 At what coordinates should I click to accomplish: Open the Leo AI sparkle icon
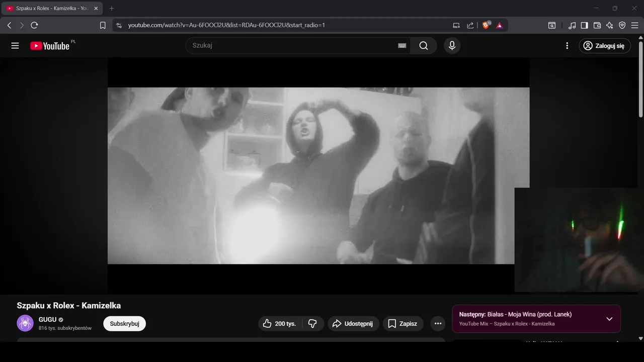tap(610, 25)
